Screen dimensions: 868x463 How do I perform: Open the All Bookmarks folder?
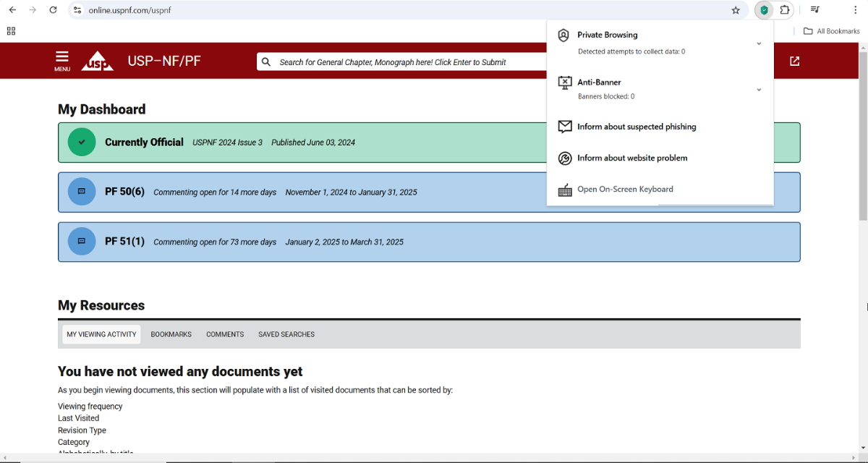(x=832, y=31)
